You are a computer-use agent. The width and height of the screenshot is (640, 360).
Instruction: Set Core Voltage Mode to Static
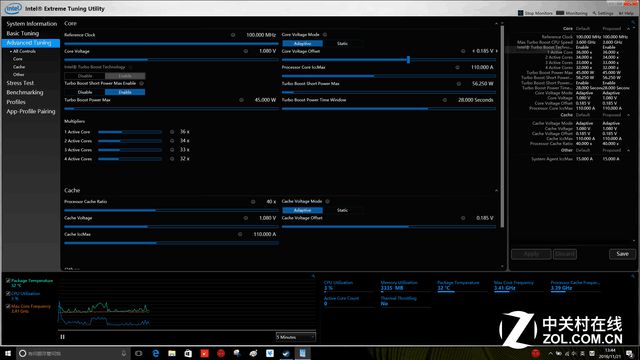coord(342,43)
